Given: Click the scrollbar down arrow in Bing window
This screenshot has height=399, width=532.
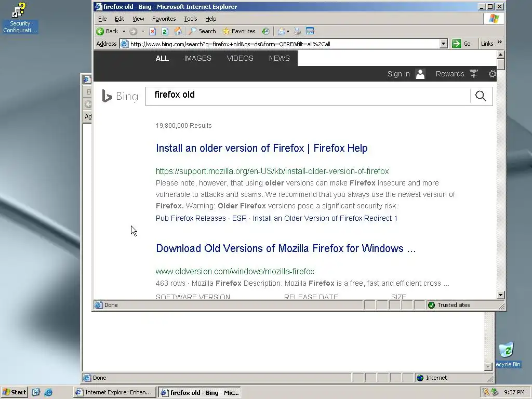Looking at the screenshot, I should click(500, 295).
